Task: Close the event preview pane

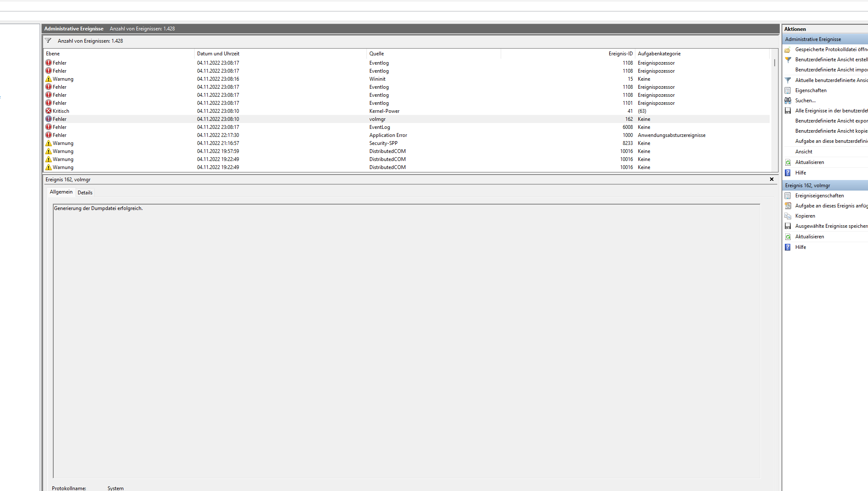Action: [x=772, y=179]
